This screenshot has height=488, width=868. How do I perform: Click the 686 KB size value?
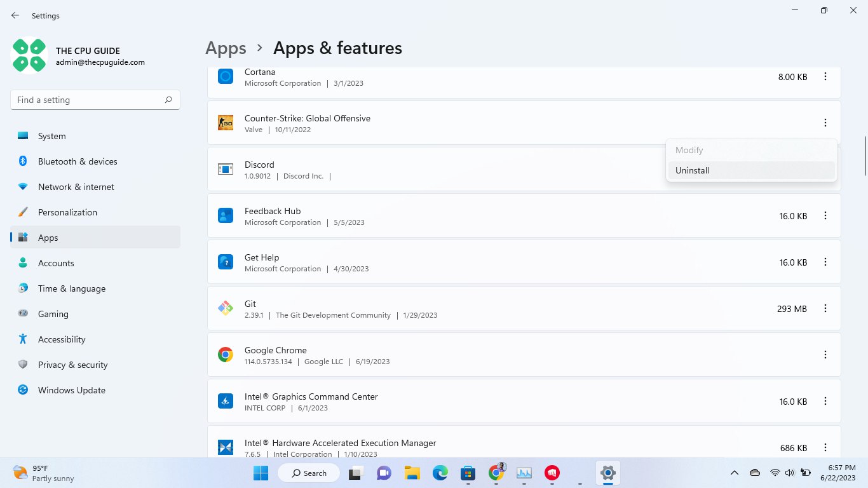point(794,448)
